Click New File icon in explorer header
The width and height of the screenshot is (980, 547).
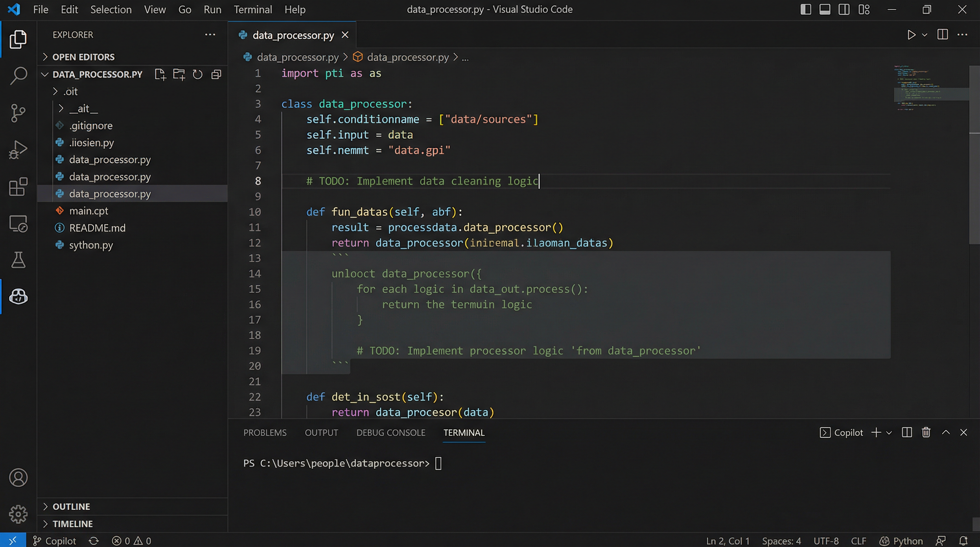click(x=160, y=75)
